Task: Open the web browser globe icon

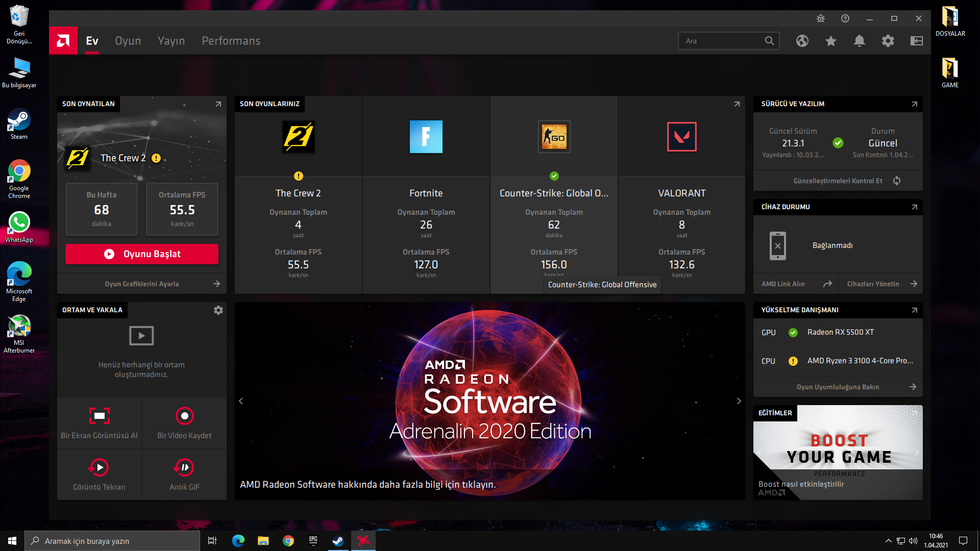Action: point(802,41)
